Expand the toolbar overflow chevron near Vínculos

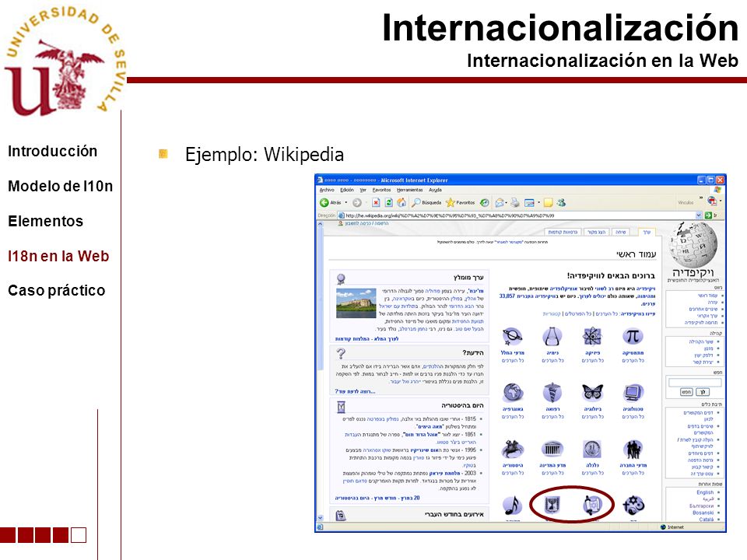pyautogui.click(x=701, y=198)
